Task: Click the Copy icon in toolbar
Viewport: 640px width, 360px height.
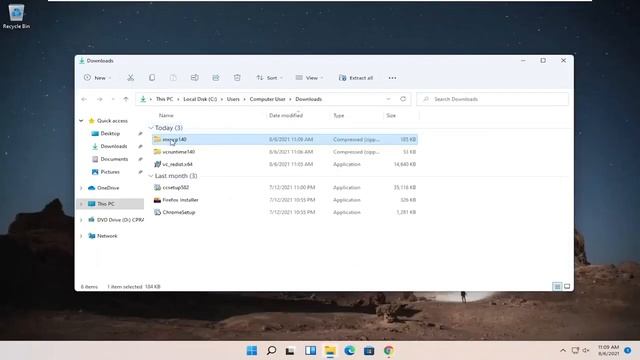Action: [x=152, y=78]
